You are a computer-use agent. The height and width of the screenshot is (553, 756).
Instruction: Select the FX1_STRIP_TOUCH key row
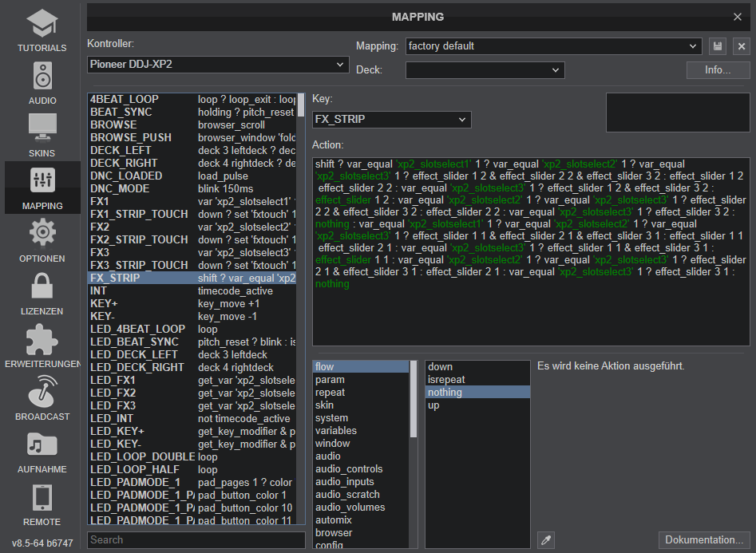click(192, 214)
